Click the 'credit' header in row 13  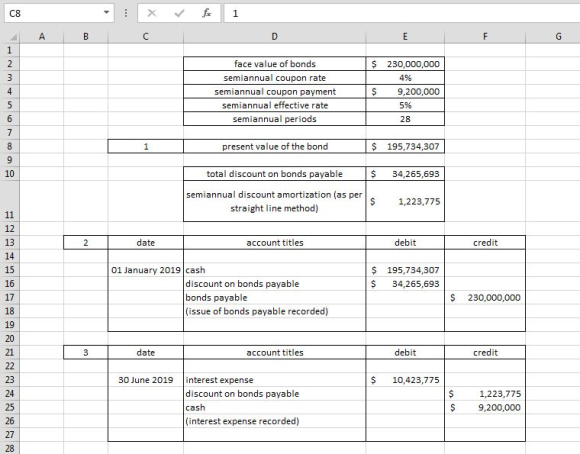[485, 243]
